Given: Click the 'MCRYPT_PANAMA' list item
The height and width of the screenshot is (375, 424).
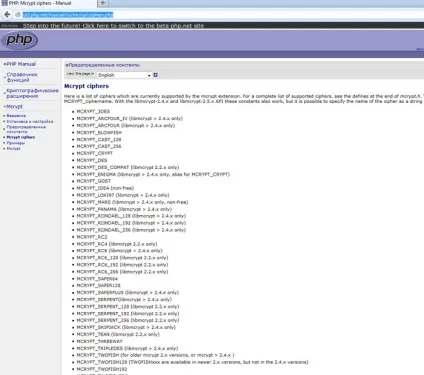Looking at the screenshot, I should [124, 209].
